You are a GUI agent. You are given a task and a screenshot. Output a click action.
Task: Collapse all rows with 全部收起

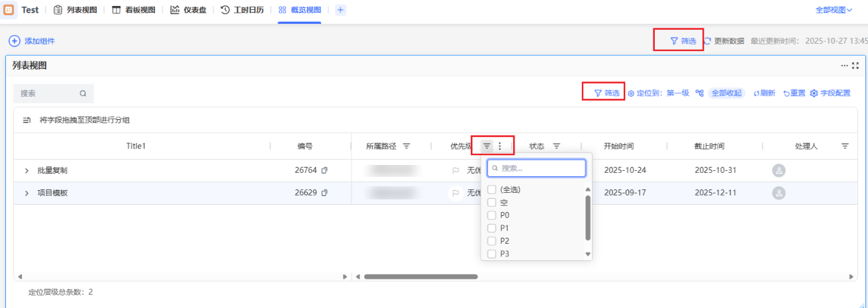[x=726, y=93]
